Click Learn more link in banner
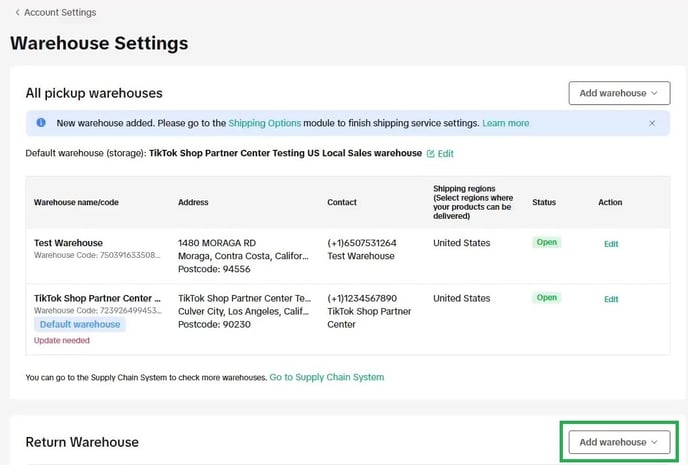This screenshot has width=688, height=465. pyautogui.click(x=505, y=123)
